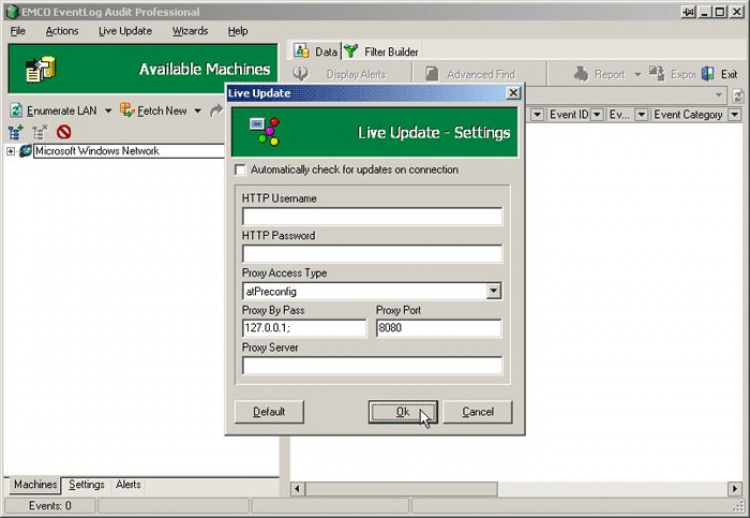Open the Help menu
This screenshot has height=518, width=750.
238,31
